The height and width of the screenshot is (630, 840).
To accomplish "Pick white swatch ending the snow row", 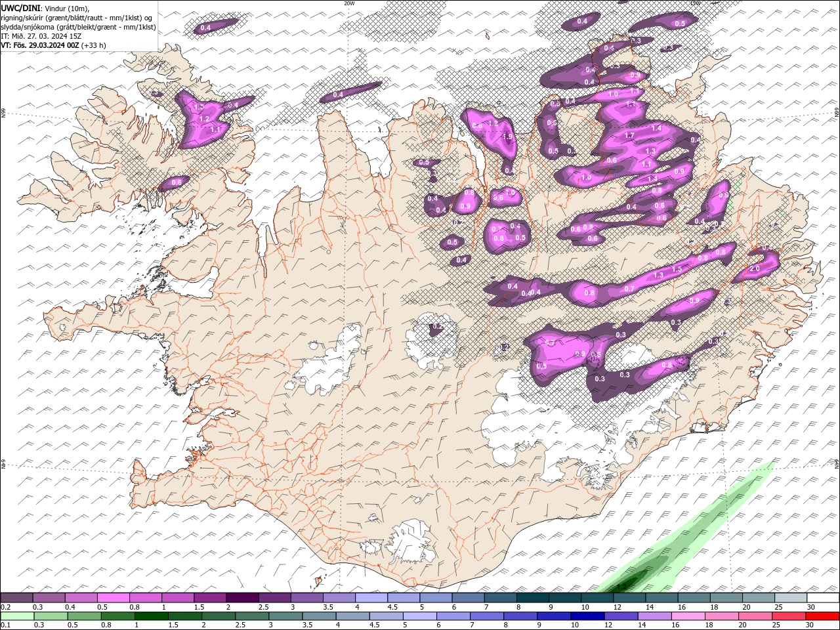I will 823,598.
